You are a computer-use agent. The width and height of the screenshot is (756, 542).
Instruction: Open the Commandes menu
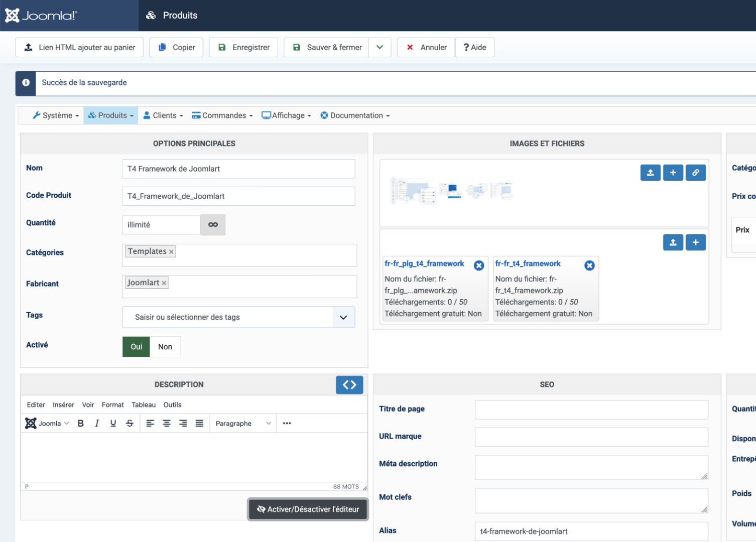point(222,115)
